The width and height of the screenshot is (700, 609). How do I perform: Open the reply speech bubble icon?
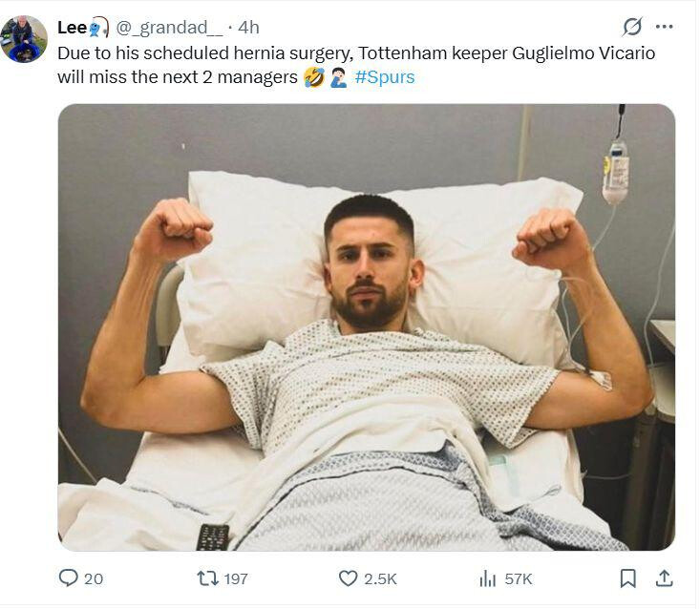68,578
